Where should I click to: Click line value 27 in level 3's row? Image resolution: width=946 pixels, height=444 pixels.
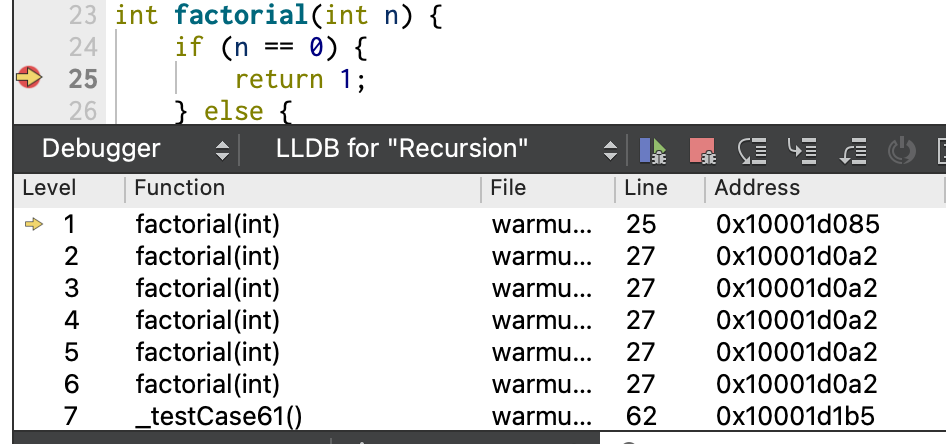(x=641, y=289)
